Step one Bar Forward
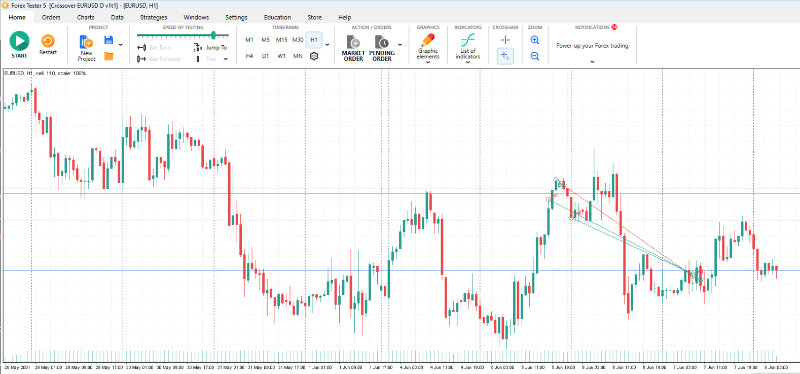Viewport: 800px width, 374px height. pyautogui.click(x=159, y=59)
